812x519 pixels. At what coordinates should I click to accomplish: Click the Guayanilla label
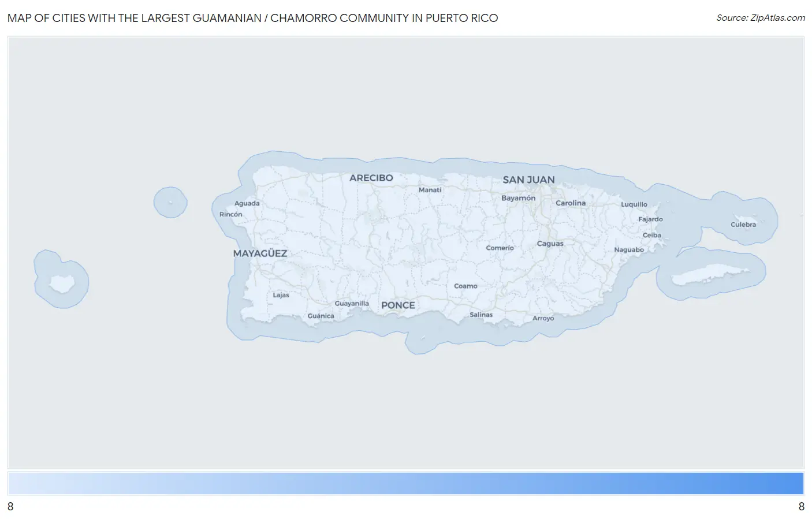[x=352, y=304]
